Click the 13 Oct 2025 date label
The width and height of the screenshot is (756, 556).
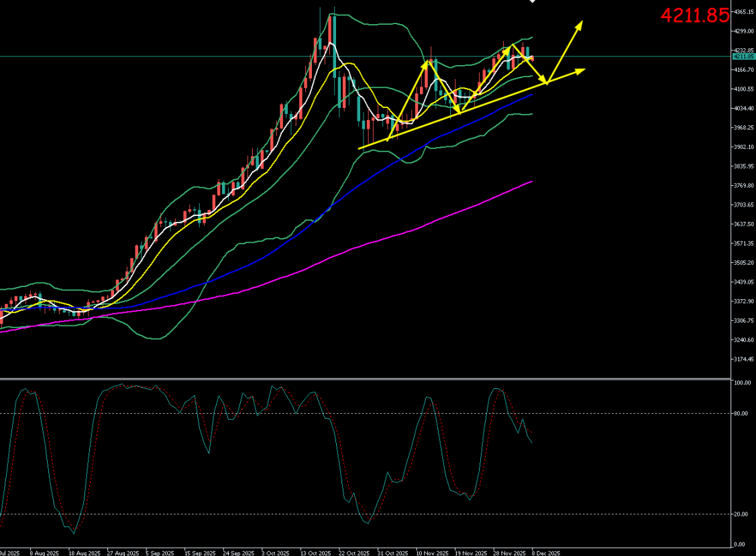coord(315,553)
